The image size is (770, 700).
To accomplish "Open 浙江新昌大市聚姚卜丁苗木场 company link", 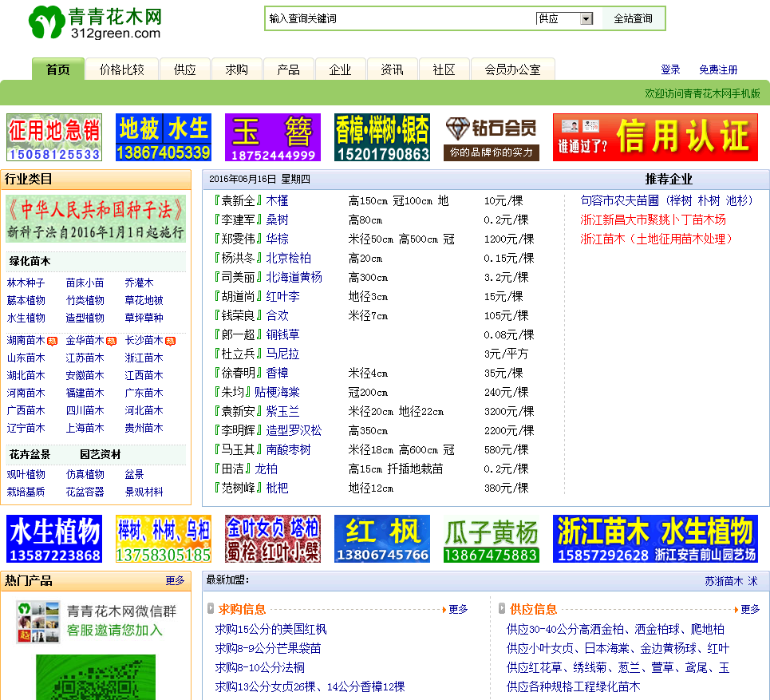I will click(x=654, y=219).
